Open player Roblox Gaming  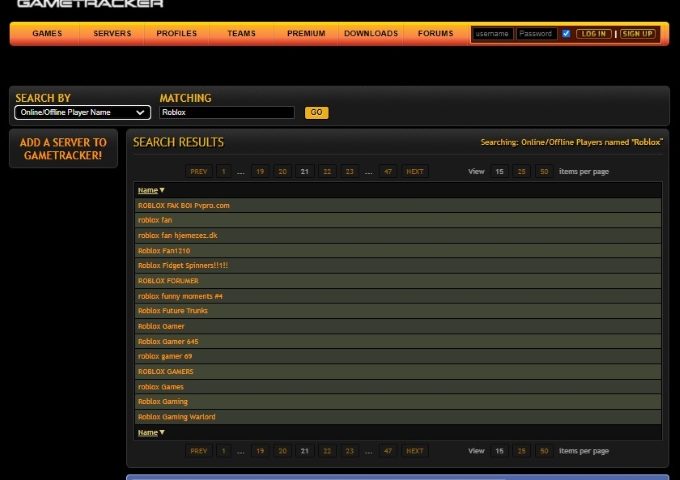(x=163, y=402)
